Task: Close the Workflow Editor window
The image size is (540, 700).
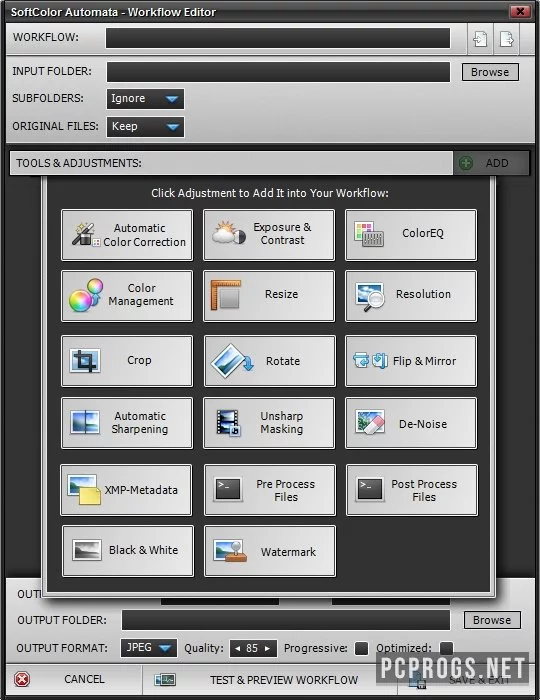Action: (520, 12)
